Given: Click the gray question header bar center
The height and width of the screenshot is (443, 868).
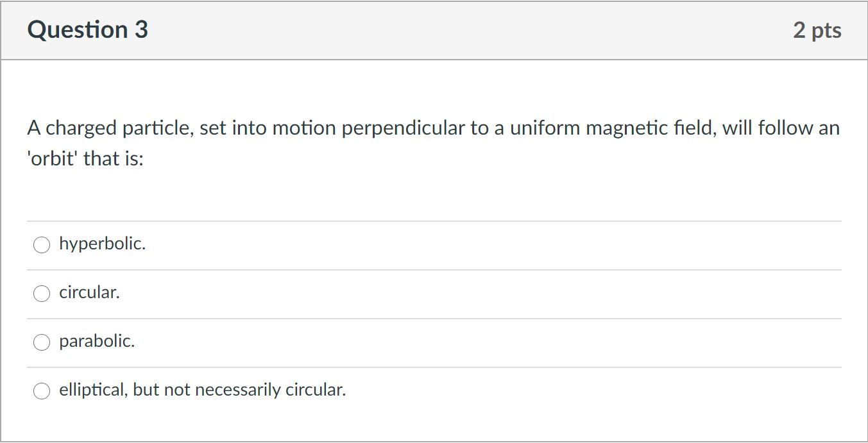Looking at the screenshot, I should [x=434, y=31].
